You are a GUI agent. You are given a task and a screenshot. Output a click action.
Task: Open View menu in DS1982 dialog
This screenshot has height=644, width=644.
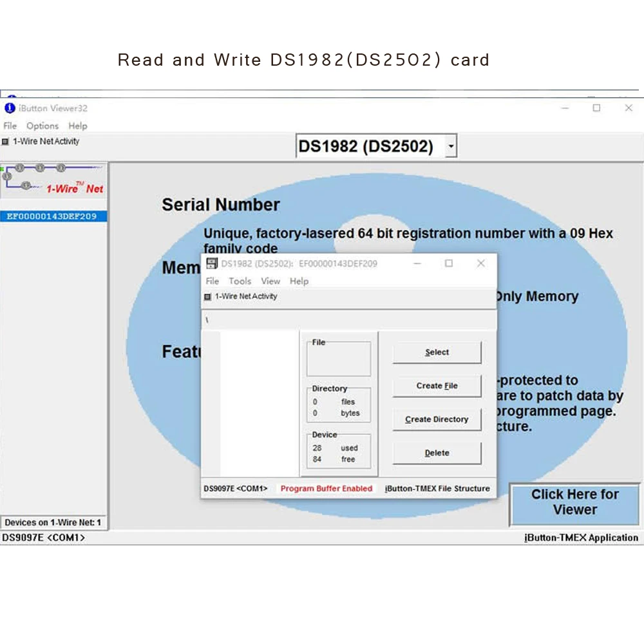tap(270, 281)
